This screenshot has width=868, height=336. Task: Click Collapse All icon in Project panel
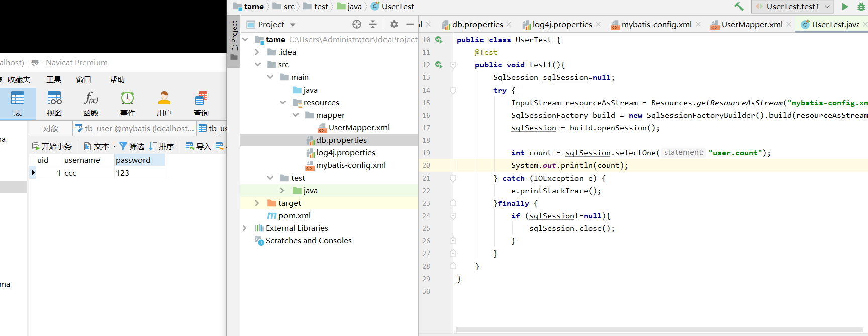click(x=373, y=24)
